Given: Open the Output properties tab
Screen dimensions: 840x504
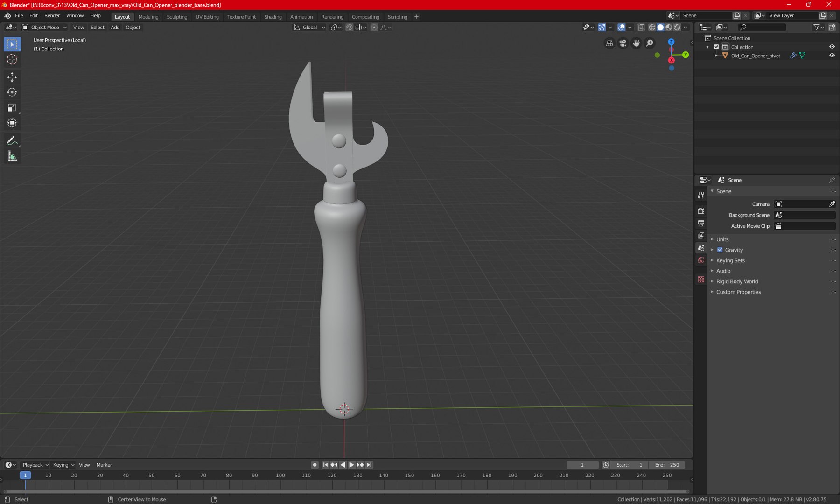Looking at the screenshot, I should 701,224.
